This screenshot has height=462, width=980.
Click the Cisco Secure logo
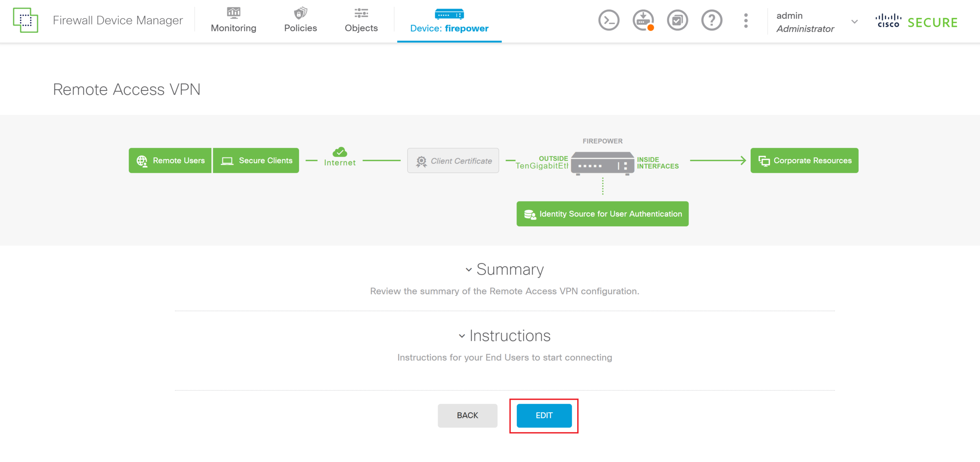[x=916, y=21]
